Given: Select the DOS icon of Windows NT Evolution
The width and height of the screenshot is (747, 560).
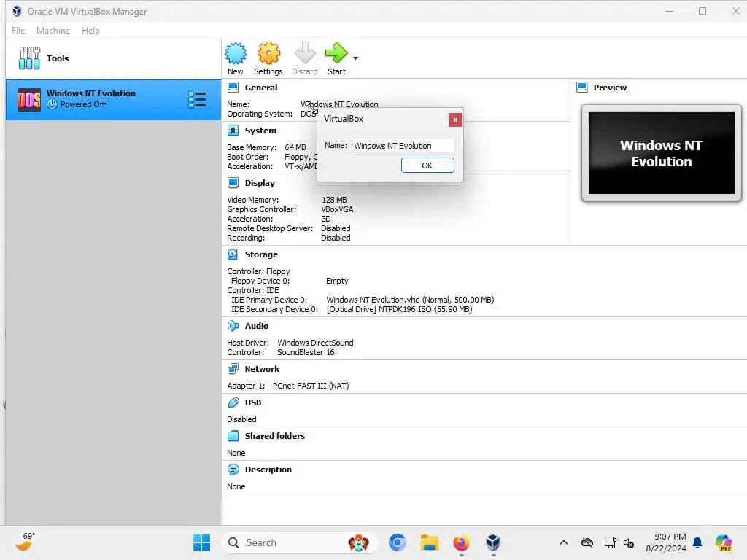Looking at the screenshot, I should pyautogui.click(x=29, y=99).
